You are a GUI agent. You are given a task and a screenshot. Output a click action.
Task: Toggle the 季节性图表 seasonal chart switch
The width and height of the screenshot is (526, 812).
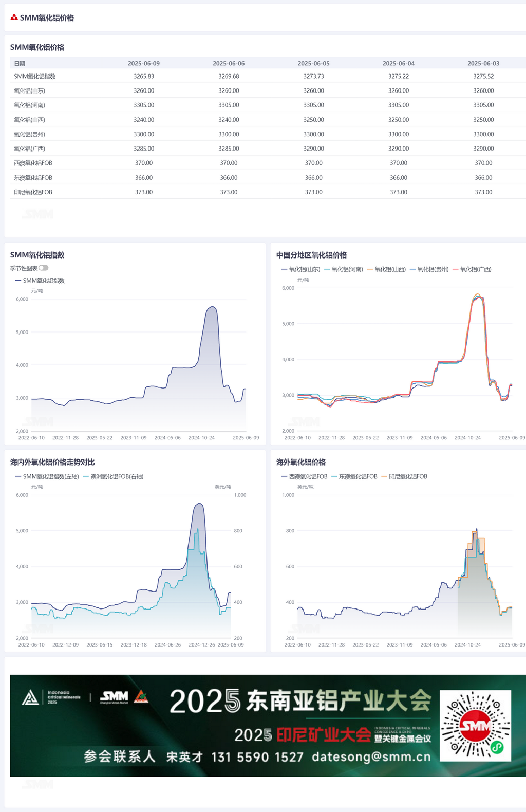pos(44,268)
